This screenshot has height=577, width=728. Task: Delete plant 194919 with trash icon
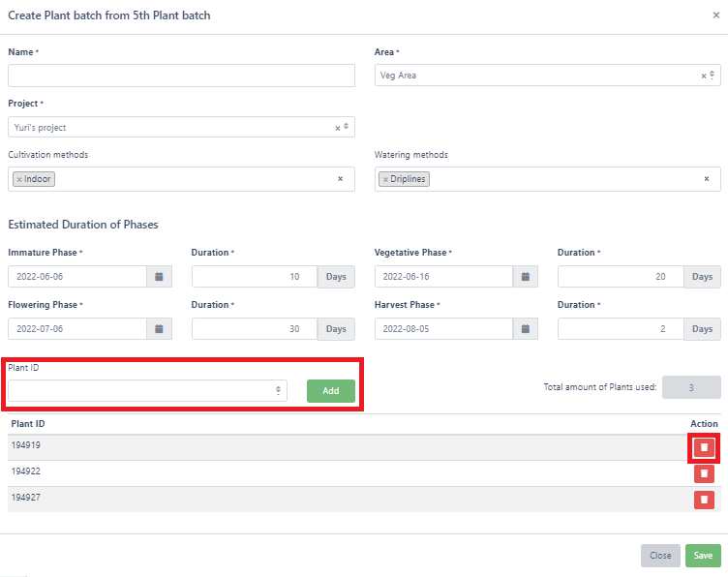pyautogui.click(x=704, y=447)
